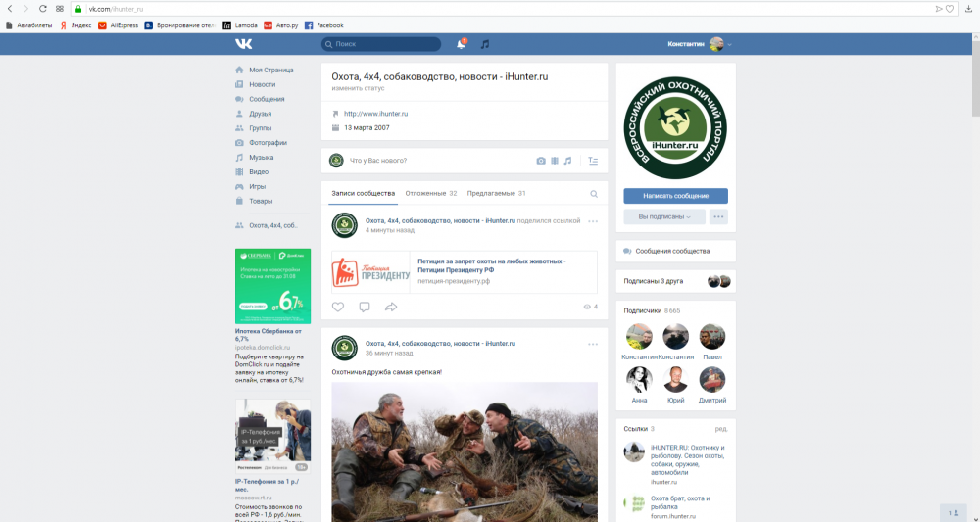
Task: Attach a photo using camera icon
Action: click(540, 161)
